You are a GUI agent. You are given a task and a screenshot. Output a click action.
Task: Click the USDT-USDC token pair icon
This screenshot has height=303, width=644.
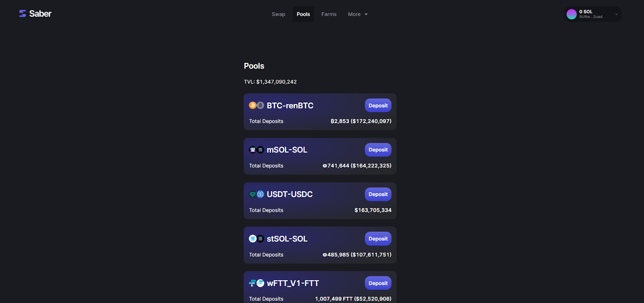(256, 194)
